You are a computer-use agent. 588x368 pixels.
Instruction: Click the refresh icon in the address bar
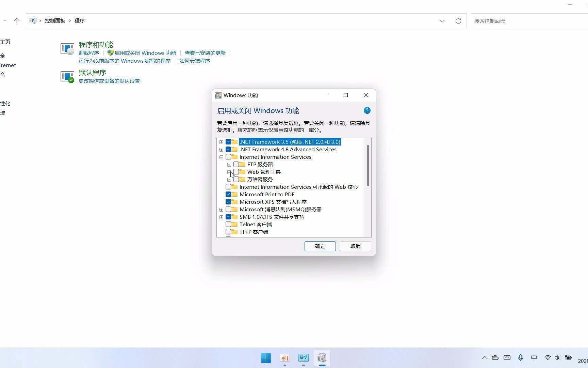pyautogui.click(x=458, y=21)
